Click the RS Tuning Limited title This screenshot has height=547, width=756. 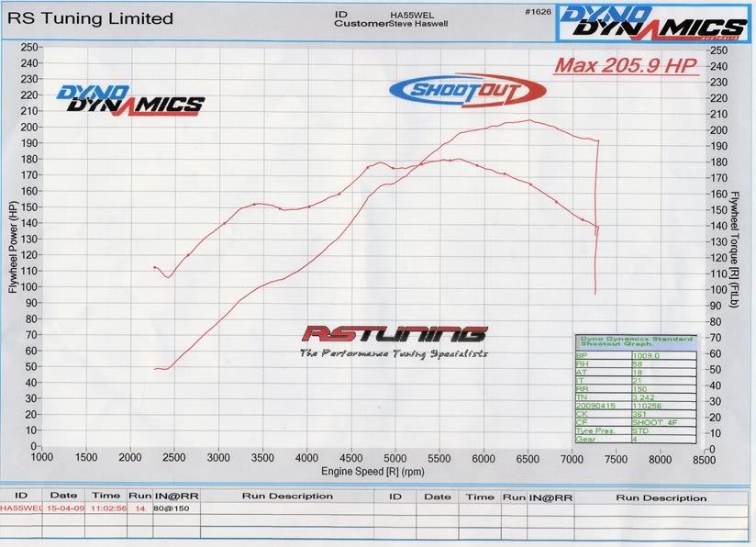[x=90, y=17]
